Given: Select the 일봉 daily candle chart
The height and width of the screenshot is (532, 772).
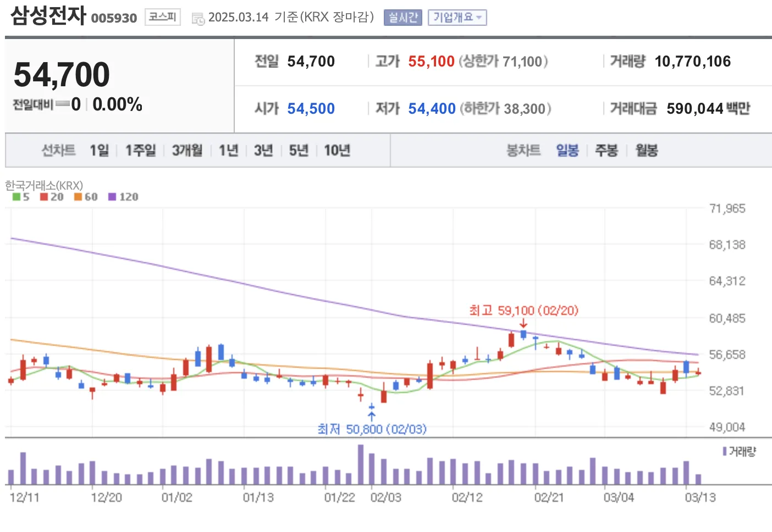Looking at the screenshot, I should pyautogui.click(x=567, y=150).
